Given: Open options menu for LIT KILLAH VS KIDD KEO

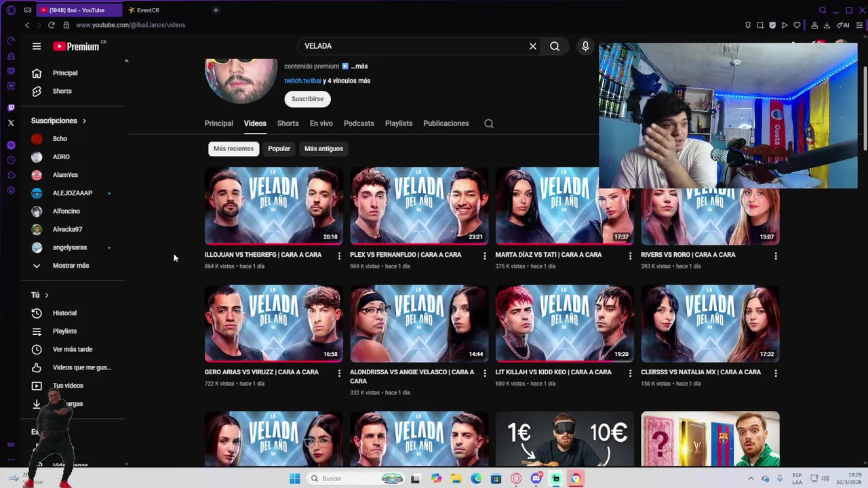Looking at the screenshot, I should point(630,373).
